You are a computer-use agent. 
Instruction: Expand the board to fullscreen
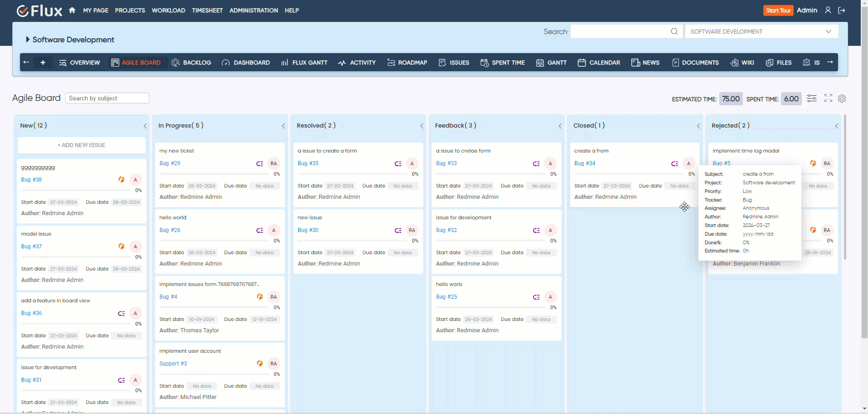829,98
